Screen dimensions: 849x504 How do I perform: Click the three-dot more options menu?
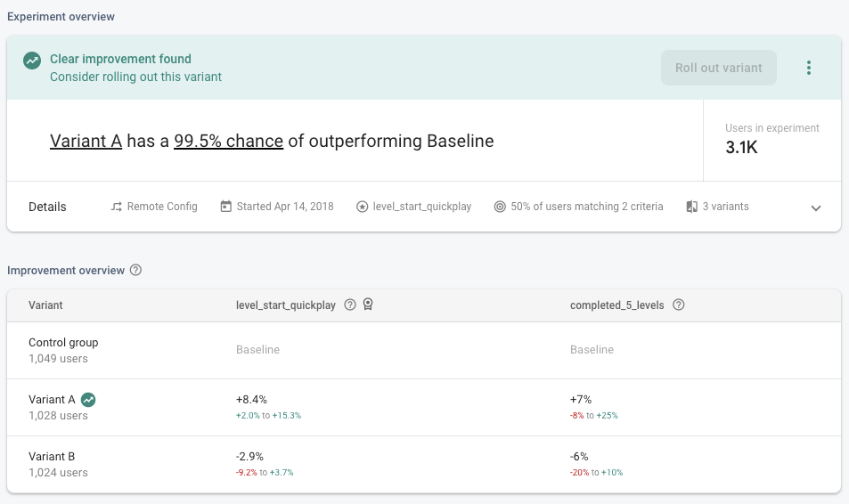[x=809, y=68]
